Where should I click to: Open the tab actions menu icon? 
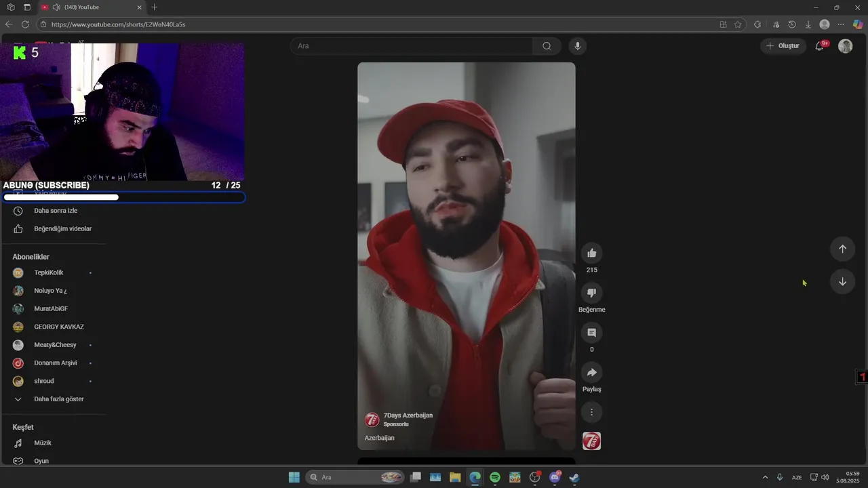(x=27, y=7)
